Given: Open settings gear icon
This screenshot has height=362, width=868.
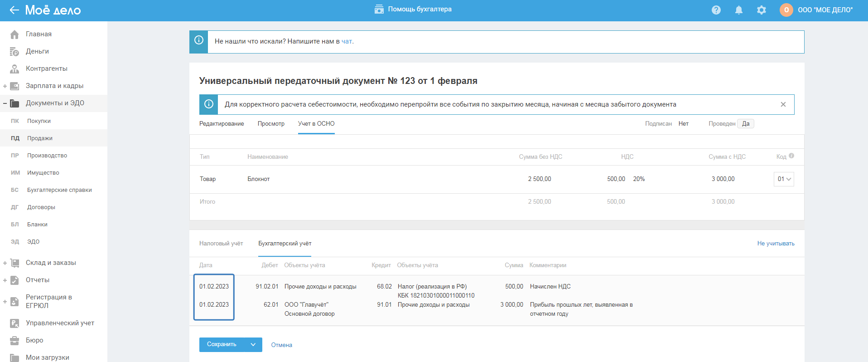Looking at the screenshot, I should tap(761, 10).
